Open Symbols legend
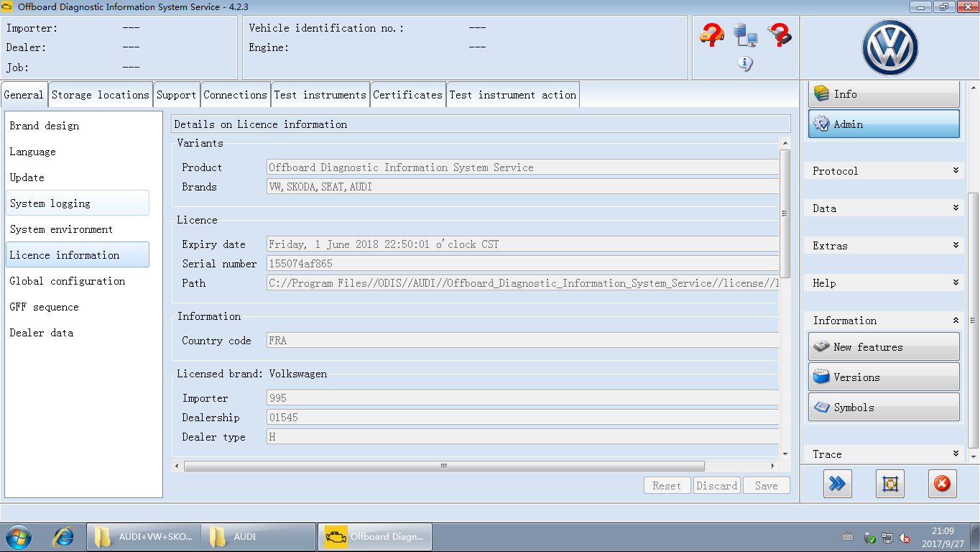 pos(884,407)
